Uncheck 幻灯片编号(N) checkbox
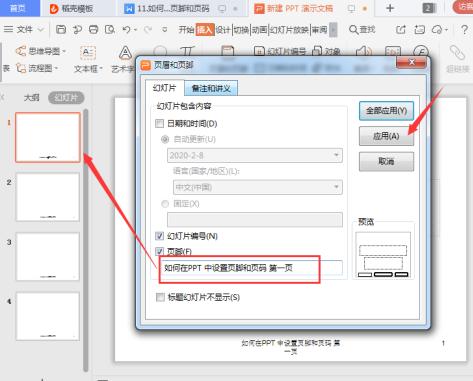 160,236
